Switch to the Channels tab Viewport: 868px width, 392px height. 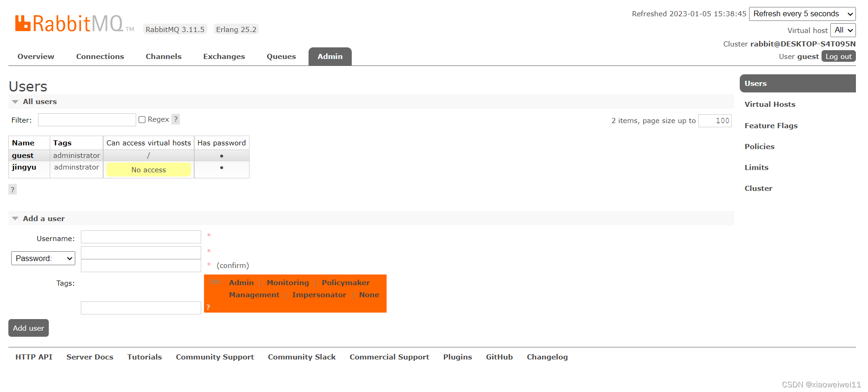click(x=164, y=57)
